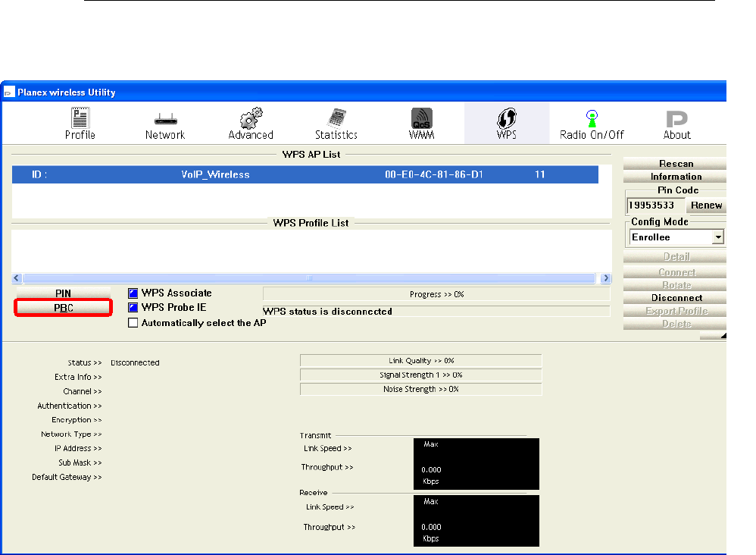Renew the WPS pin code
This screenshot has width=756, height=555.
click(706, 205)
